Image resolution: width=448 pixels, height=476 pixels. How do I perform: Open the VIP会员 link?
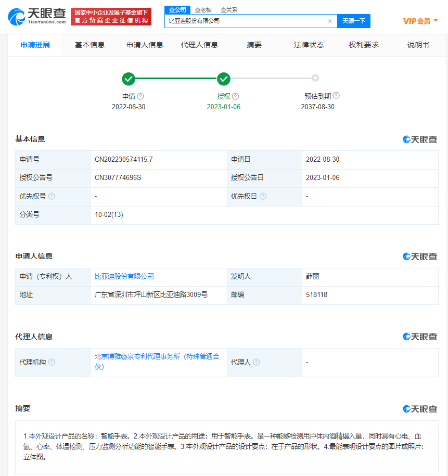(x=417, y=21)
